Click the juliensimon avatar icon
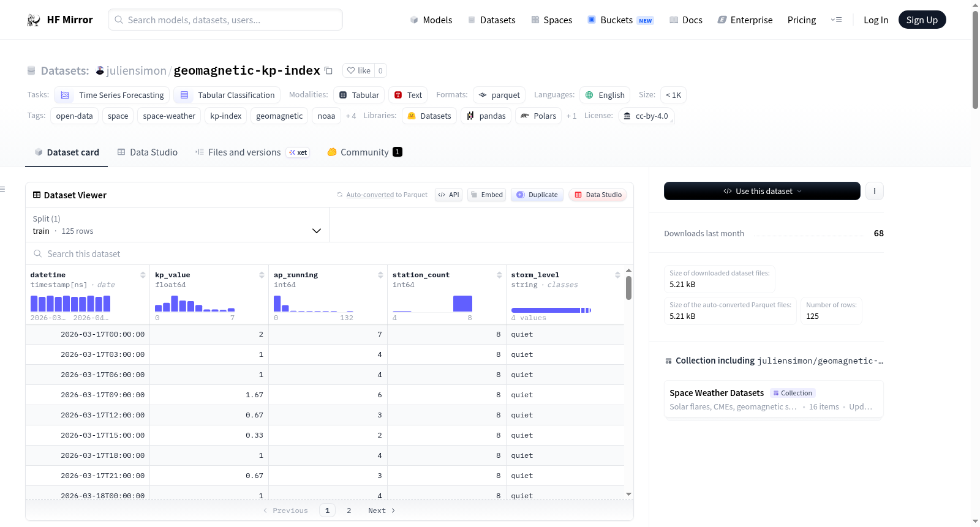This screenshot has height=527, width=980. pyautogui.click(x=100, y=70)
